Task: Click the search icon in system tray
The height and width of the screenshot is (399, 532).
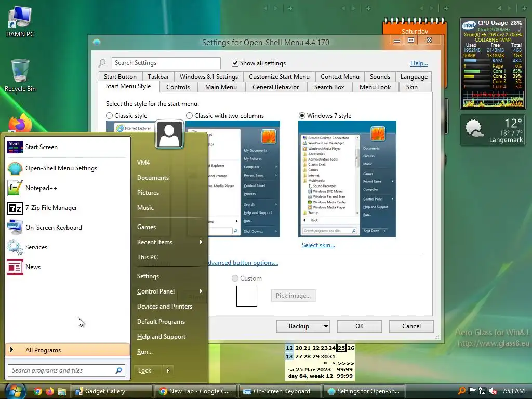Action: (x=461, y=391)
